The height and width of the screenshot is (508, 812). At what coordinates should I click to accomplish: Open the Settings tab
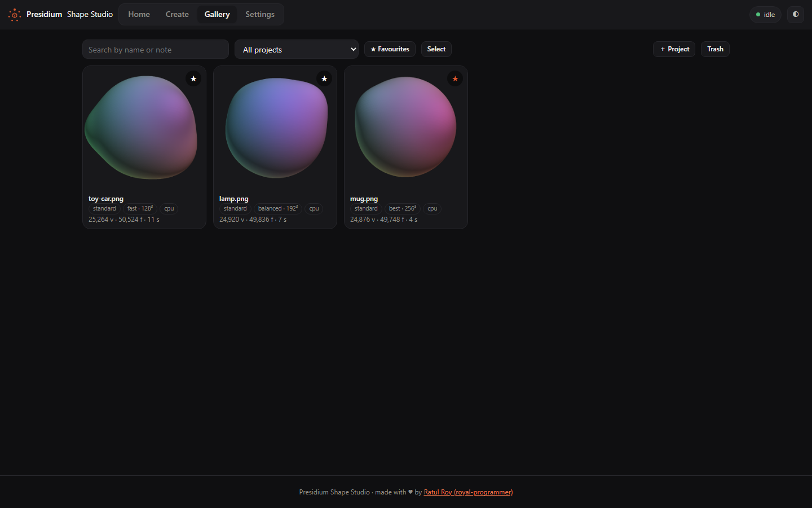pyautogui.click(x=260, y=15)
